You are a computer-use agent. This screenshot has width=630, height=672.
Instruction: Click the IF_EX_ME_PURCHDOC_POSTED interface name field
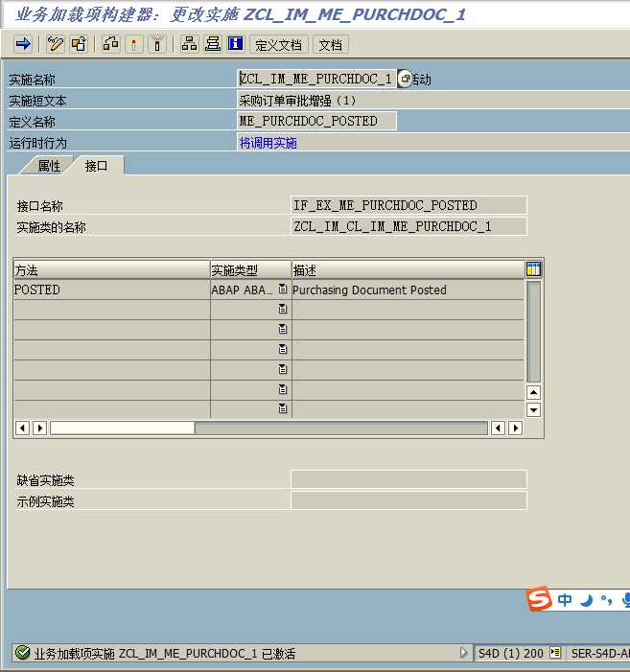408,205
